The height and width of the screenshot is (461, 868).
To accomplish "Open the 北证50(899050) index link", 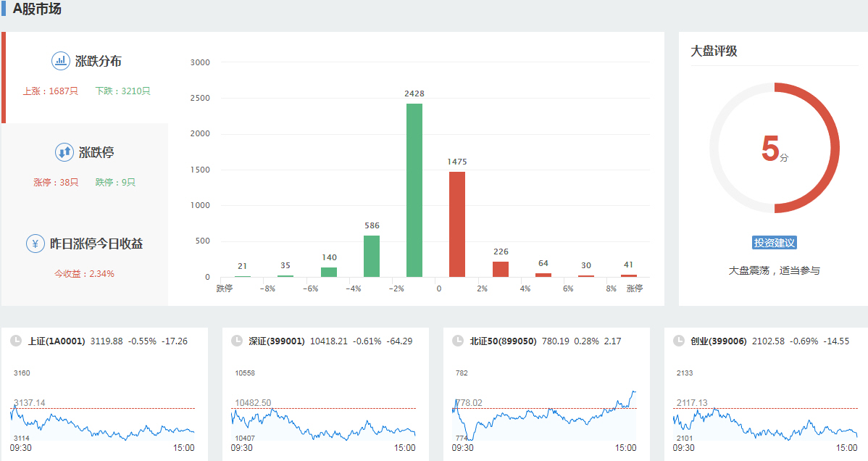I will click(503, 341).
